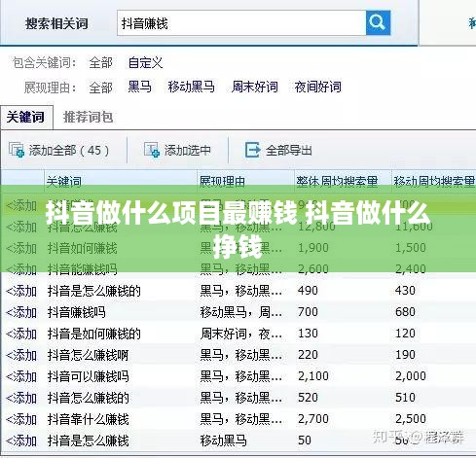The height and width of the screenshot is (458, 476).
Task: Click the blue magnifier search button
Action: [378, 22]
